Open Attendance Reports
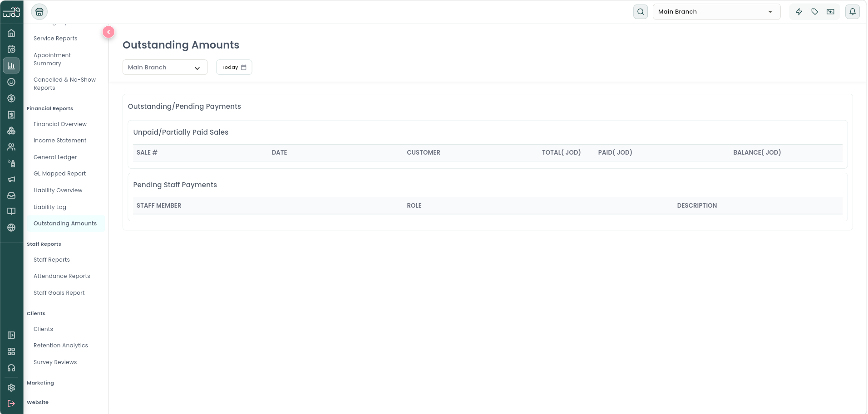 pos(62,276)
